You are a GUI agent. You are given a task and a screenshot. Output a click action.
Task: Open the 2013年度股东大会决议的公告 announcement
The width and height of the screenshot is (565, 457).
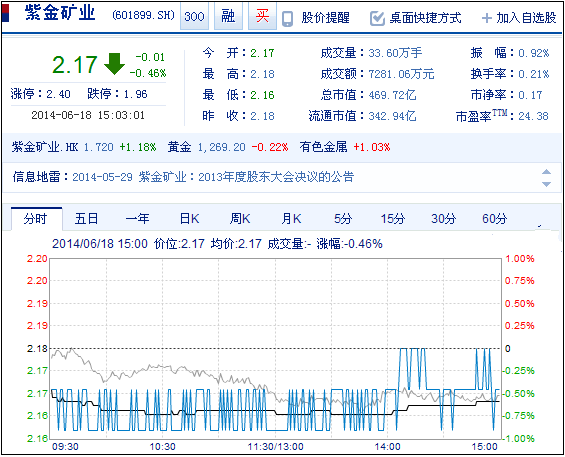point(276,177)
